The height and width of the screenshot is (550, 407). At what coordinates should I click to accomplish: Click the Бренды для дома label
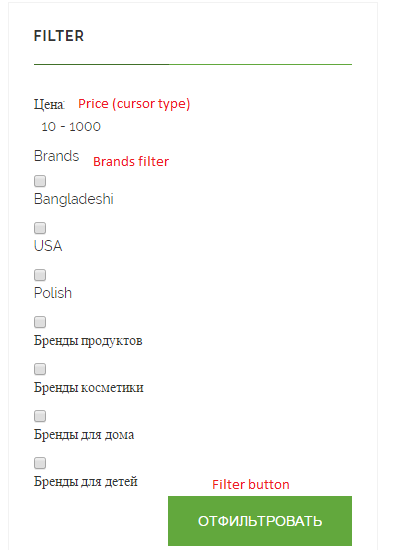(x=84, y=435)
